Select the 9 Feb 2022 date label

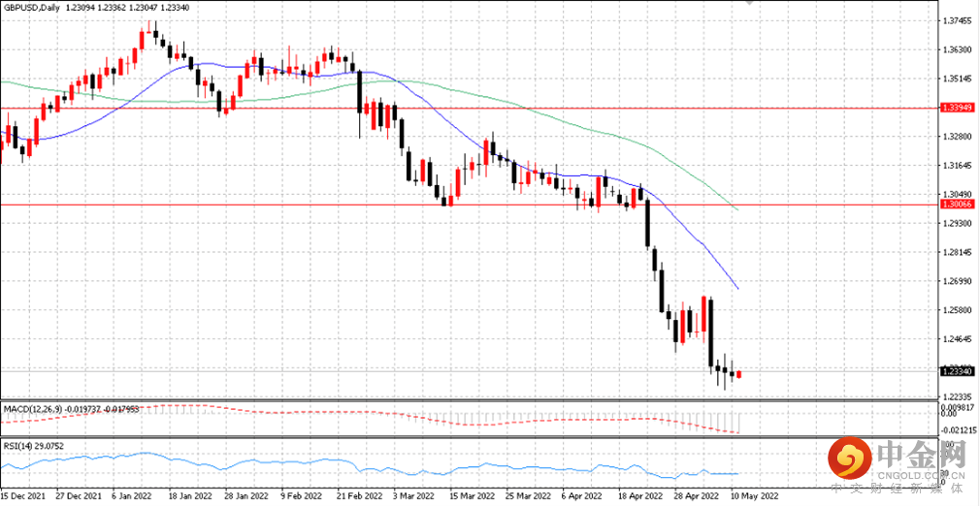click(x=301, y=494)
